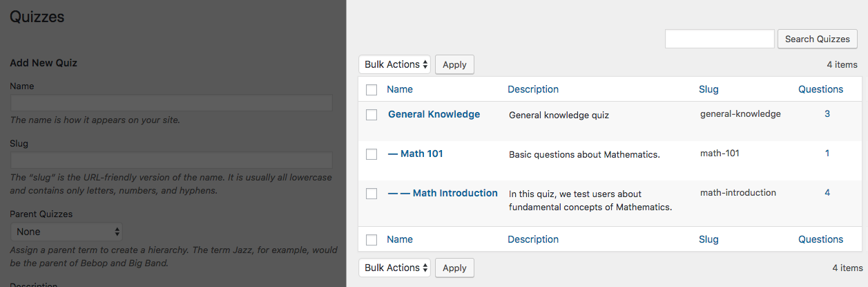Focus the quiz search text box
The image size is (868, 287).
pyautogui.click(x=720, y=39)
